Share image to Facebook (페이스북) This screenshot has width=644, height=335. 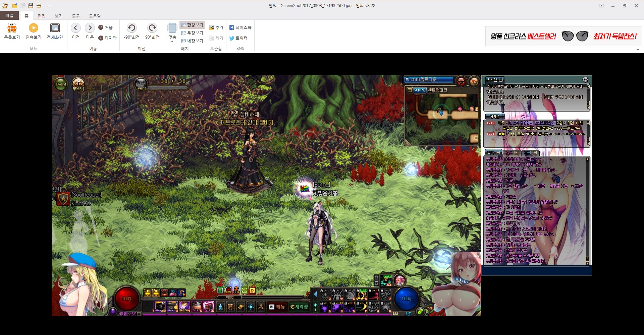point(240,27)
